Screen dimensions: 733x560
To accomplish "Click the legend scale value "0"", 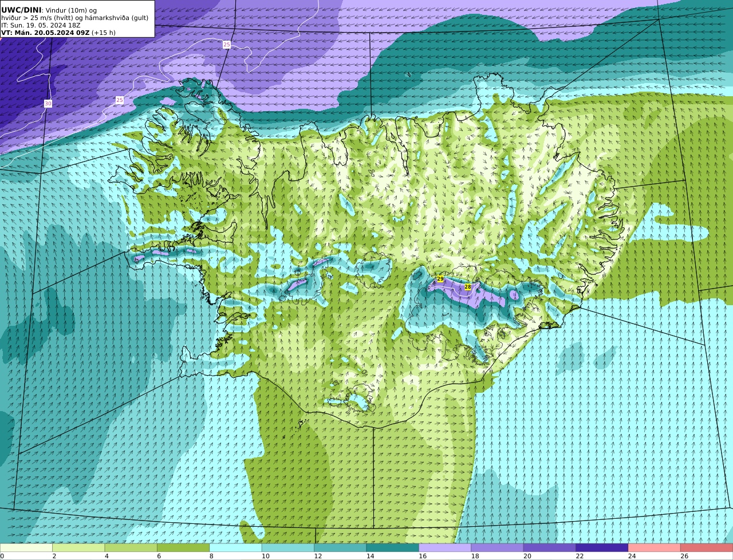I will click(2, 556).
